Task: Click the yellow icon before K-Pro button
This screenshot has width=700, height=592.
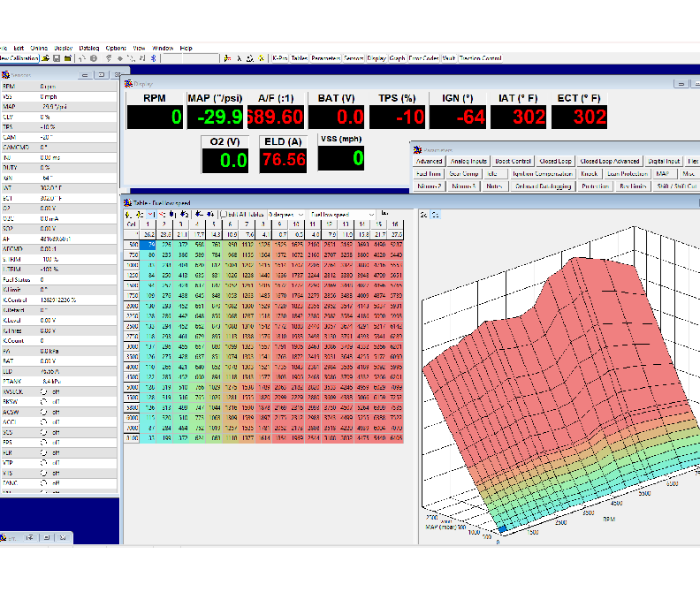Action: pos(261,58)
